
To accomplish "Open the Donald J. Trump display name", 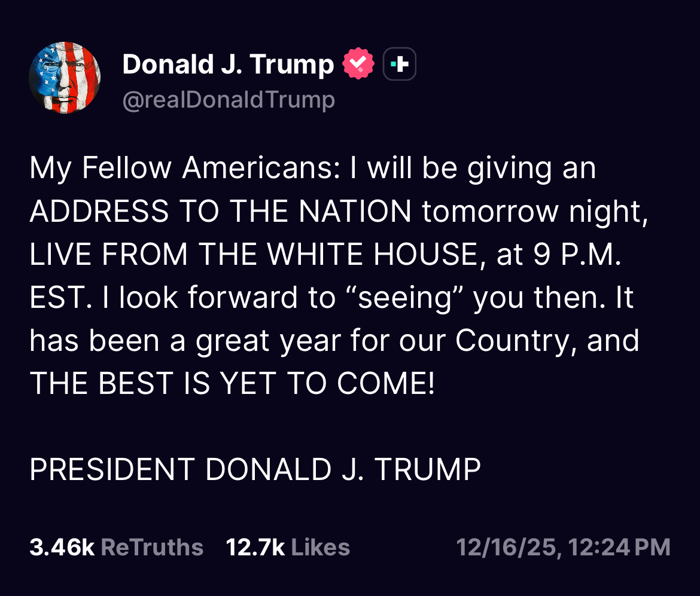I will (228, 65).
